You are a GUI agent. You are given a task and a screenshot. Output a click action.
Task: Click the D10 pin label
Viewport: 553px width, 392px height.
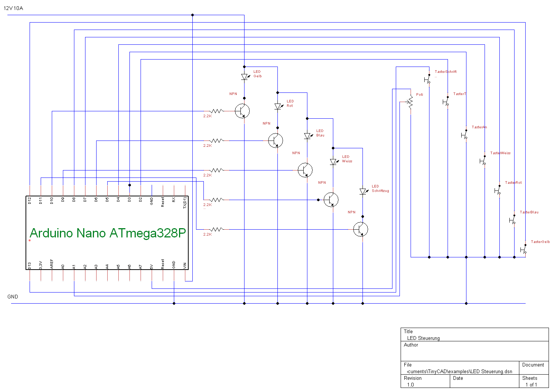point(52,200)
